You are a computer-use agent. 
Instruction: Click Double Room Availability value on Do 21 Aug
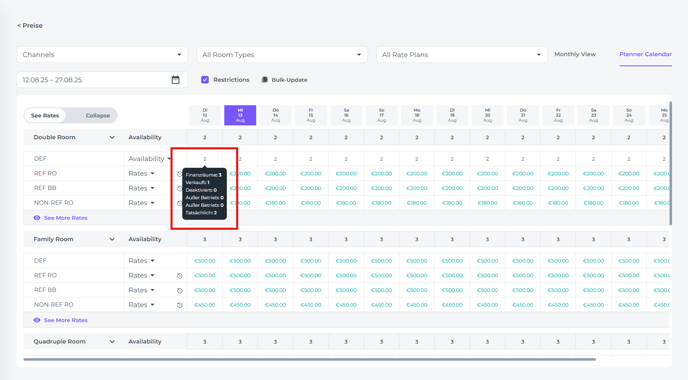tap(523, 137)
